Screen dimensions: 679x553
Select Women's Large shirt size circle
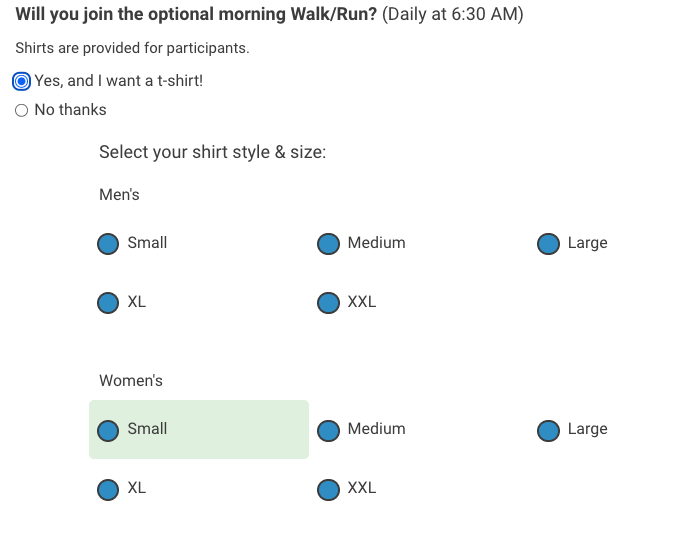(x=548, y=430)
